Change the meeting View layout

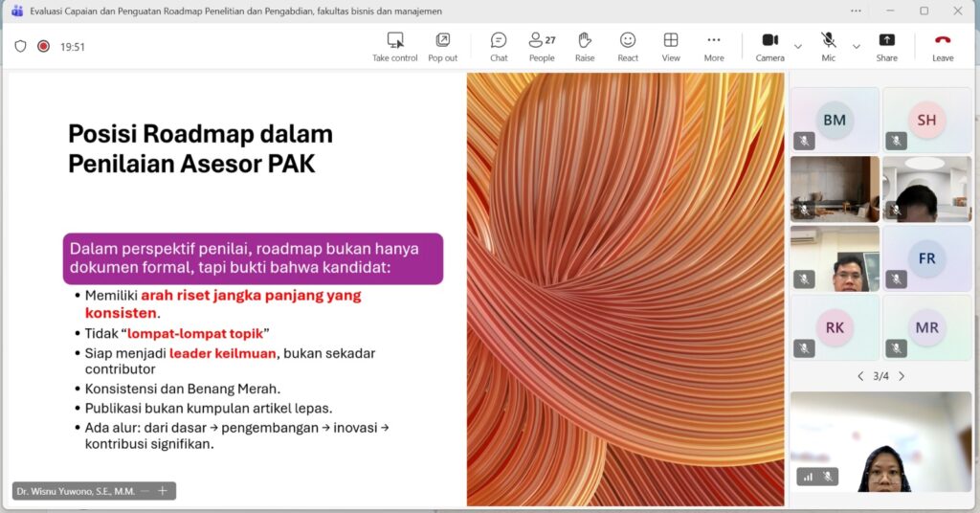click(x=671, y=47)
